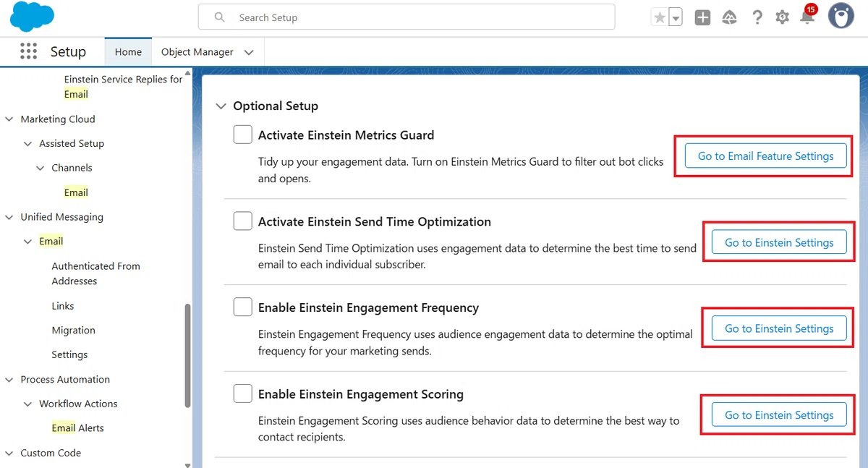
Task: Open Authenticated From Addresses
Action: coord(95,273)
